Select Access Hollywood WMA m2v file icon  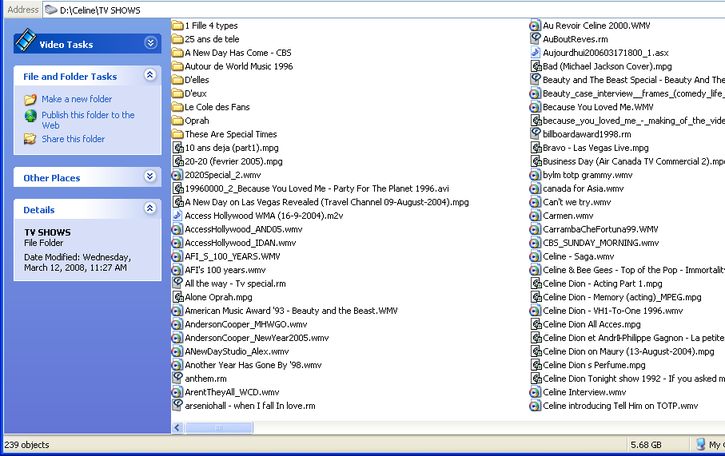[x=177, y=215]
